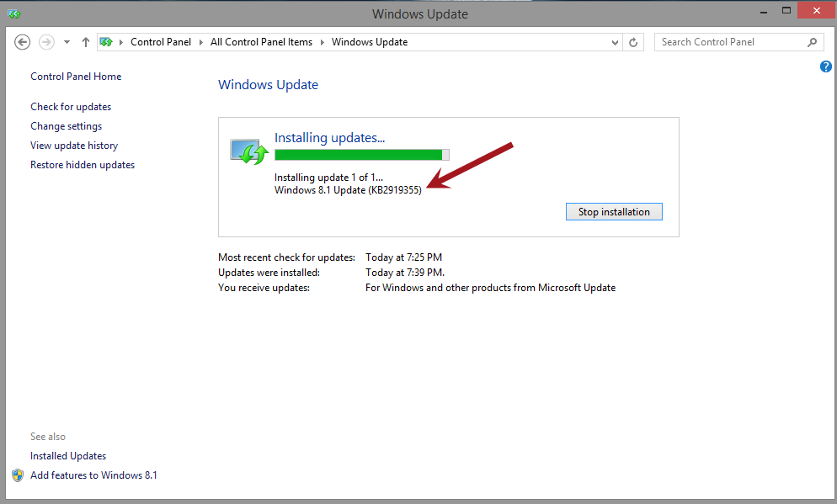Click the Windows Update page heading
Viewport: 837px width, 504px height.
(x=268, y=85)
